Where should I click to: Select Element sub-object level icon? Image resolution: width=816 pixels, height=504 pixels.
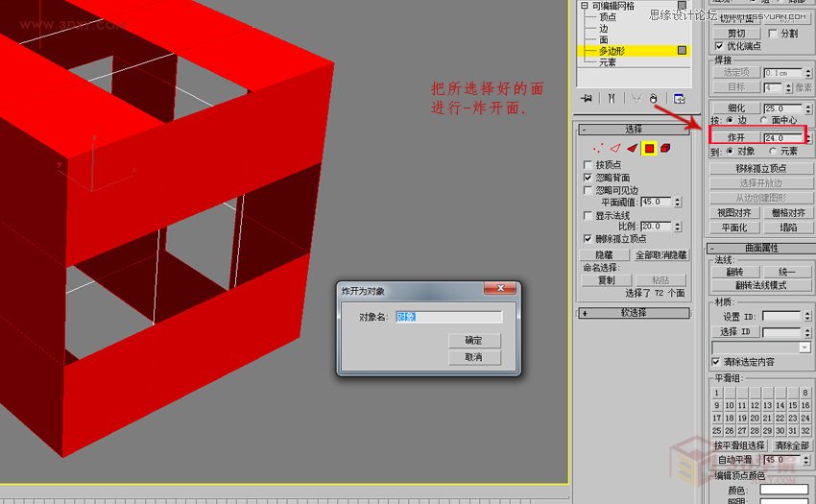pos(665,149)
